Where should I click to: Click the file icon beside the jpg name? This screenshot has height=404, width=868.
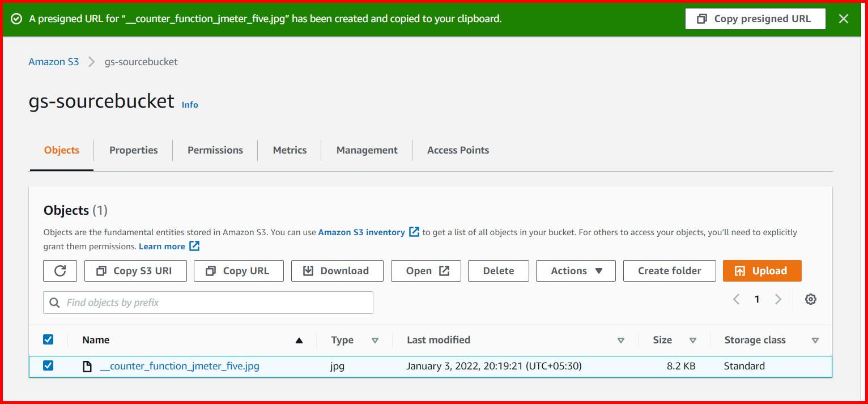(x=88, y=365)
